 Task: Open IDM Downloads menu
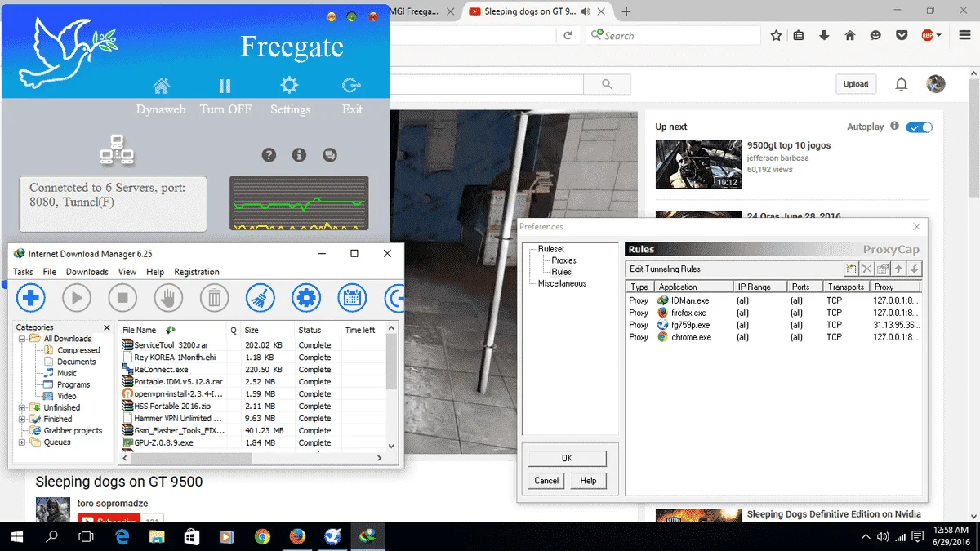(87, 272)
